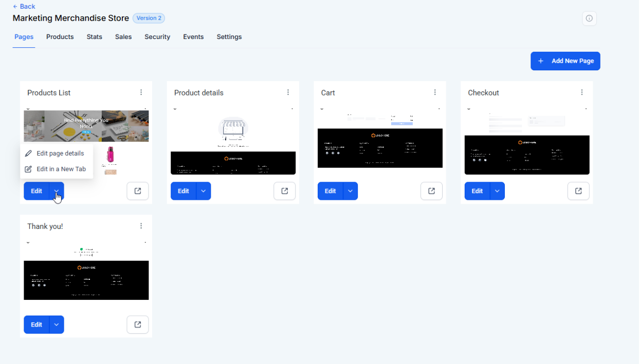The image size is (640, 364).
Task: Open Cart page via external link icon
Action: coord(431,191)
